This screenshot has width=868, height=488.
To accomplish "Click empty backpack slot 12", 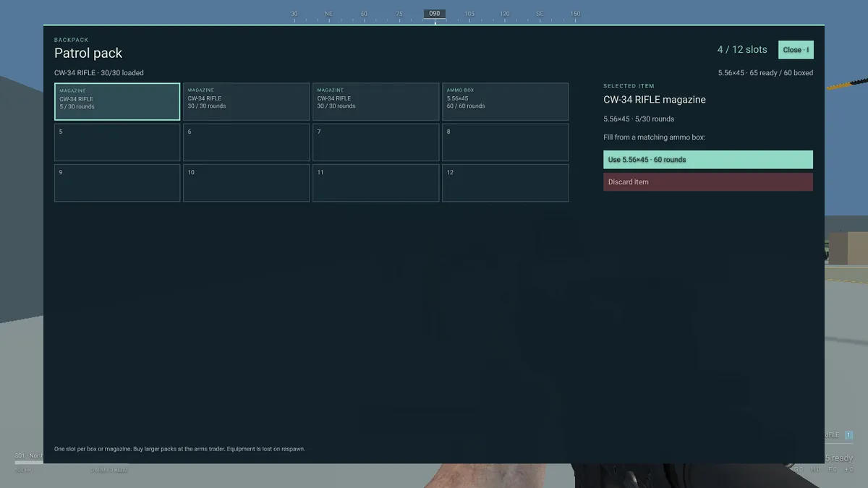I will (505, 183).
